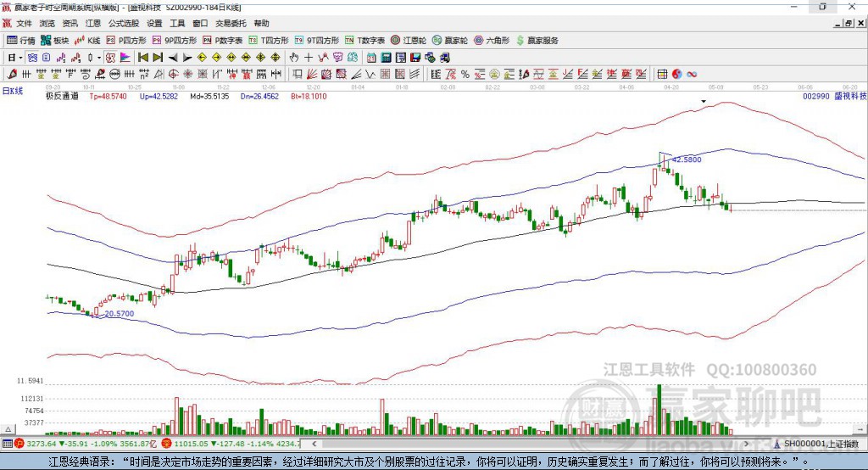Viewport: 868px width, 470px height.
Task: Click the infinity symbol icon
Action: (692, 75)
